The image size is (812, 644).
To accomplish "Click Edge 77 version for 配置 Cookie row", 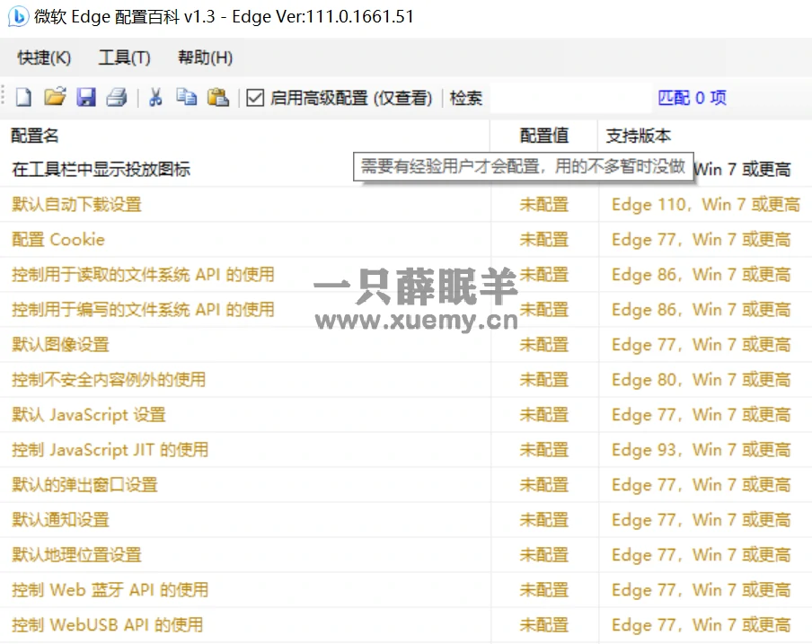I will point(702,240).
